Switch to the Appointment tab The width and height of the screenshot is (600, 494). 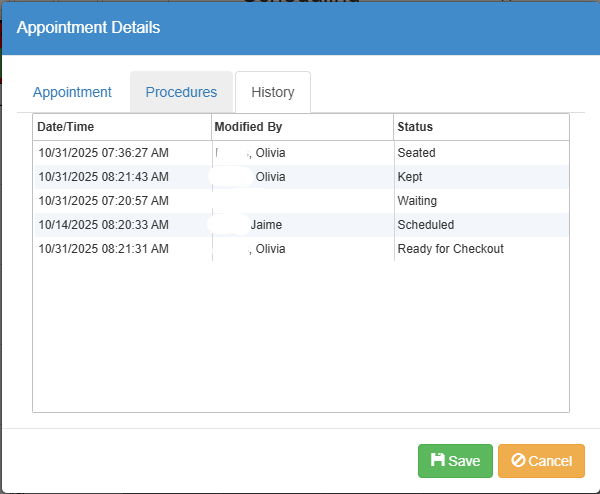[72, 92]
